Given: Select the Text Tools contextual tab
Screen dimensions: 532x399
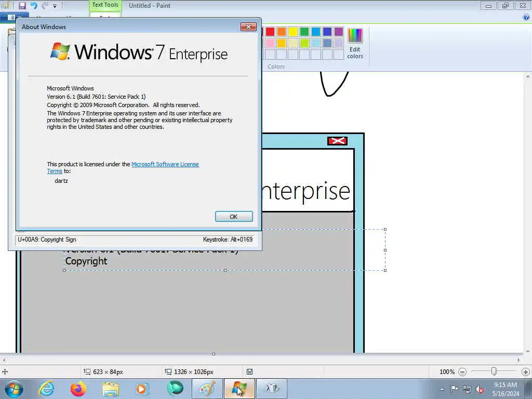Looking at the screenshot, I should click(x=105, y=5).
